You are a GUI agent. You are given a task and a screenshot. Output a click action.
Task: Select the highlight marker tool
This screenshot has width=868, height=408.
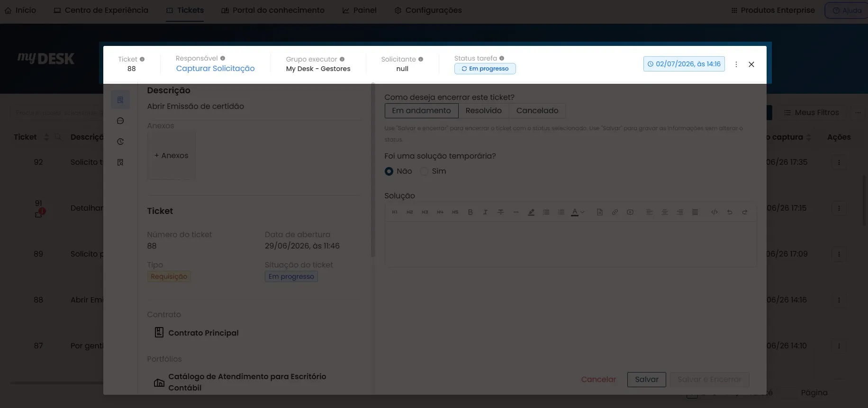(531, 212)
